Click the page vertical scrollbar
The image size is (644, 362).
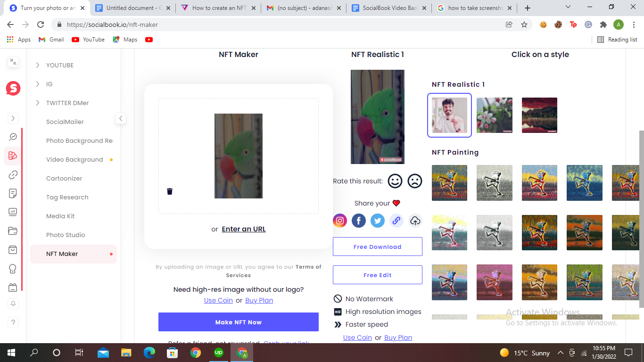click(641, 219)
